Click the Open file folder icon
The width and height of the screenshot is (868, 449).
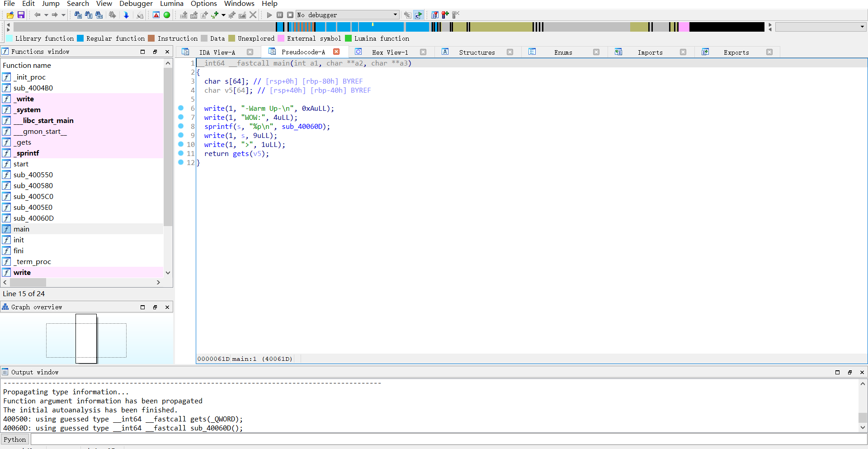click(10, 15)
